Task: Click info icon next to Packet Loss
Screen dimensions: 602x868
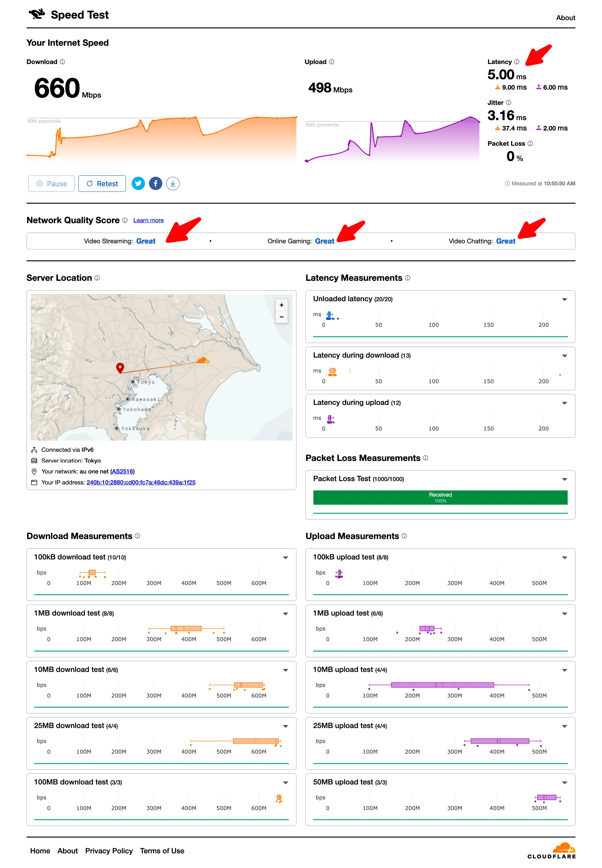Action: [x=530, y=144]
